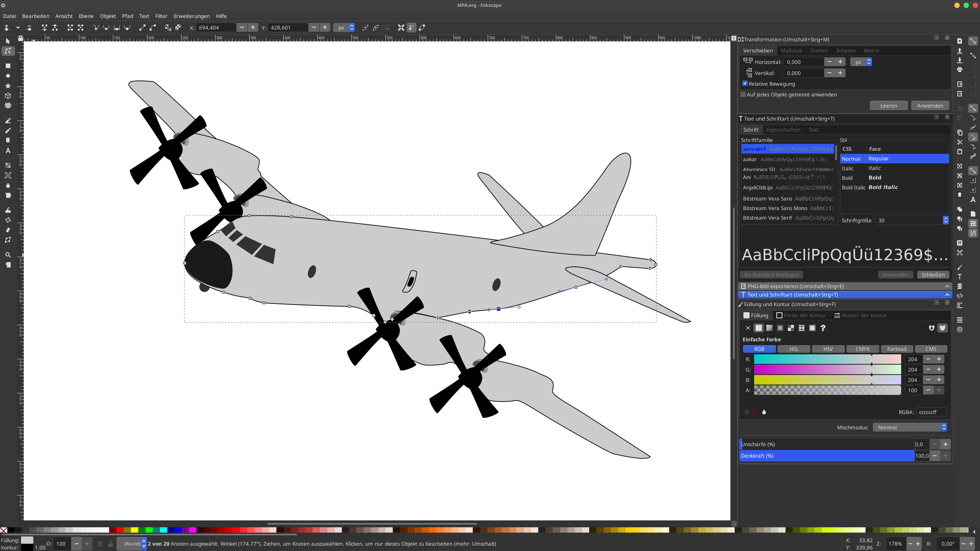This screenshot has height=551, width=980.
Task: Select the Spiral tool
Action: point(8,106)
